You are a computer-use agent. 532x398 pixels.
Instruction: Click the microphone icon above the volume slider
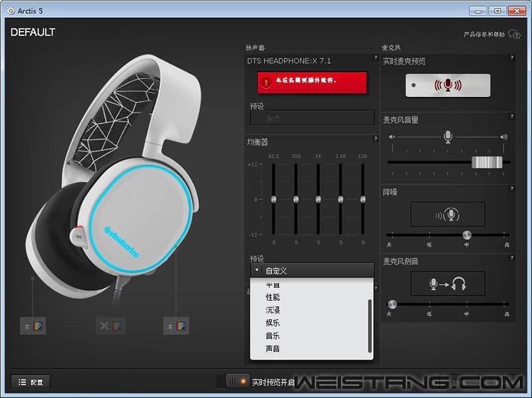tap(448, 137)
